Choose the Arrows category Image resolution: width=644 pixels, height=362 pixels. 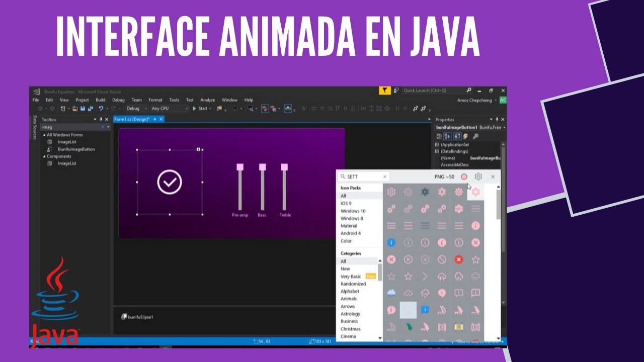click(x=348, y=306)
